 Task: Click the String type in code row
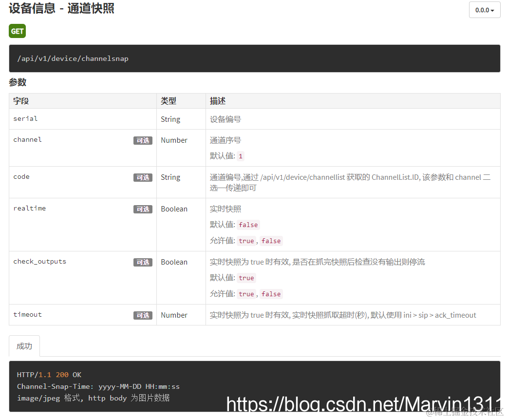pyautogui.click(x=170, y=177)
